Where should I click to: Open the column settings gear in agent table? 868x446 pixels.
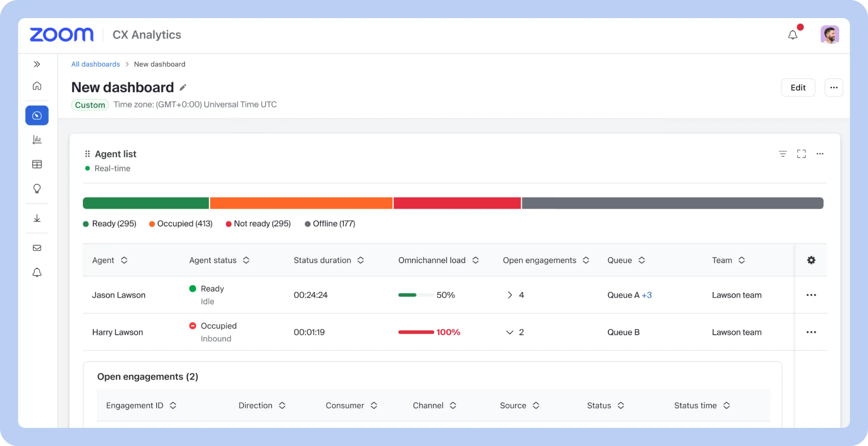tap(811, 260)
